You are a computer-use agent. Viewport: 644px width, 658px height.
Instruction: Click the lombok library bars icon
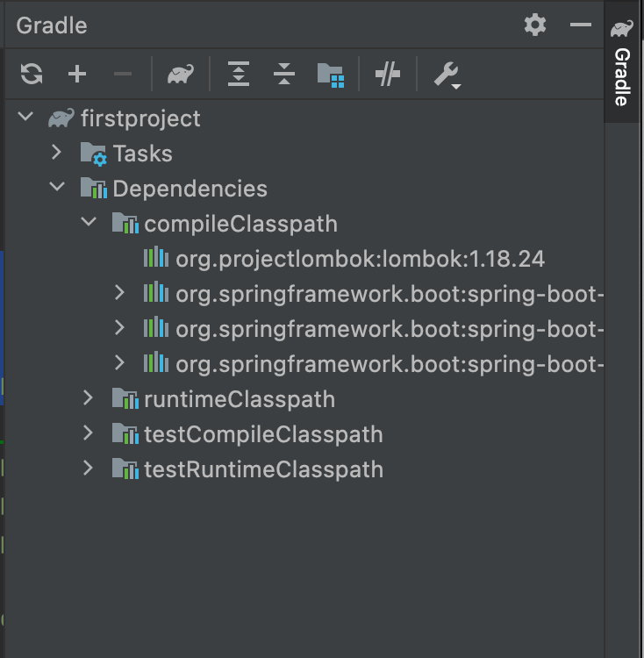coord(156,257)
